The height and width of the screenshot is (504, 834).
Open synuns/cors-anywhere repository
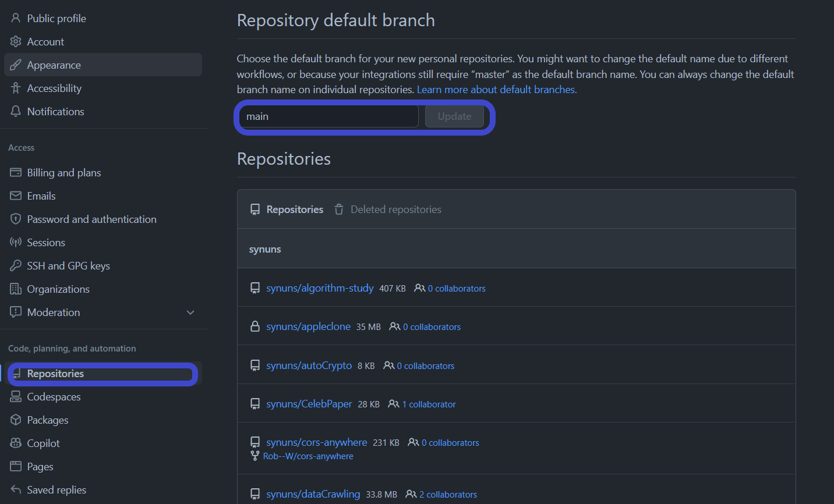coord(317,442)
